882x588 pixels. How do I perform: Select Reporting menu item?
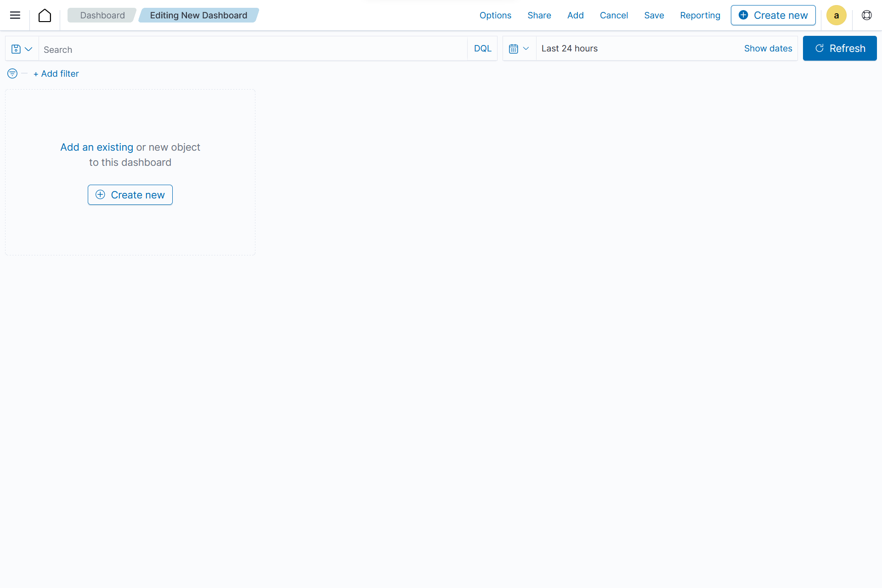699,15
